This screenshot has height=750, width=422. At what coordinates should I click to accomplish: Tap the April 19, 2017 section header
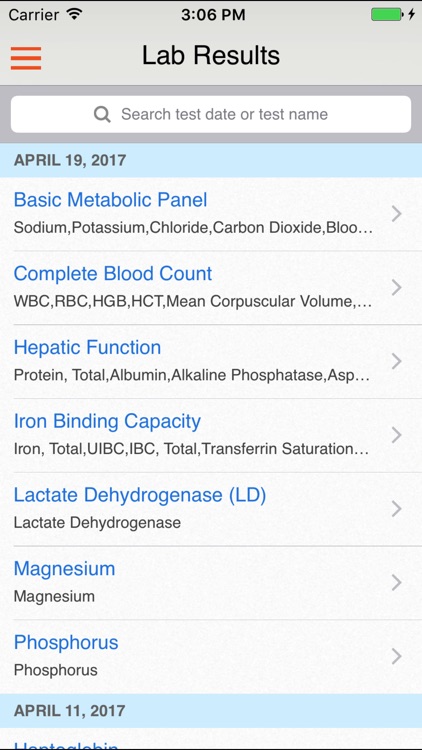pyautogui.click(x=211, y=160)
